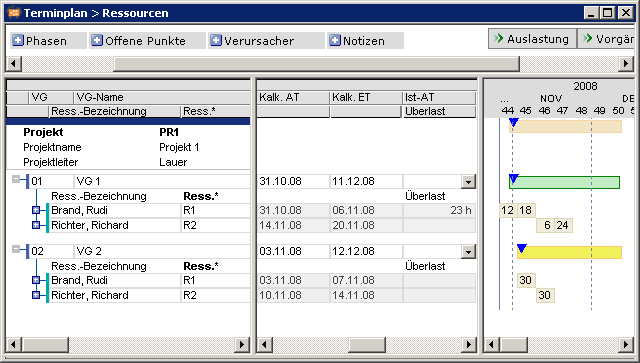This screenshot has width=640, height=363.
Task: Expand Richter, Richard under VG 2
Action: click(36, 295)
